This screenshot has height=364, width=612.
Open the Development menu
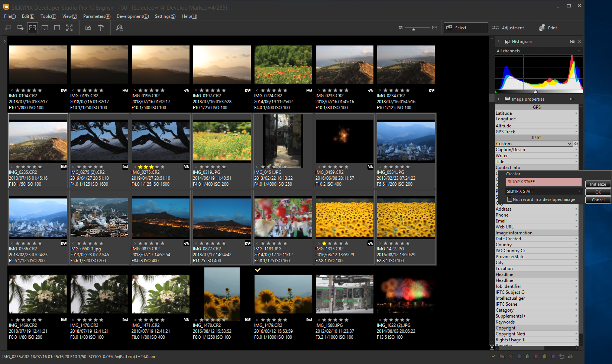133,16
